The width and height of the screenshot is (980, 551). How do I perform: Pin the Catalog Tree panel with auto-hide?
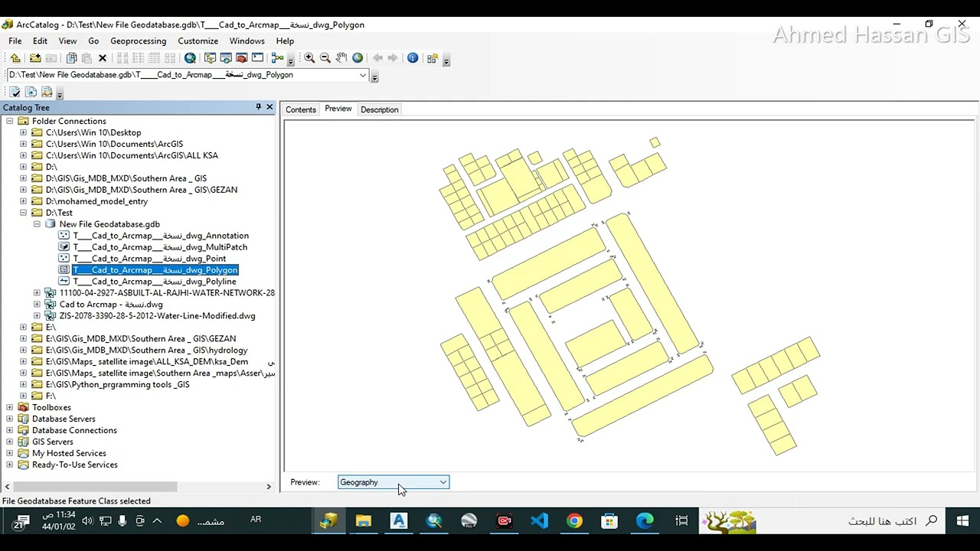(258, 107)
